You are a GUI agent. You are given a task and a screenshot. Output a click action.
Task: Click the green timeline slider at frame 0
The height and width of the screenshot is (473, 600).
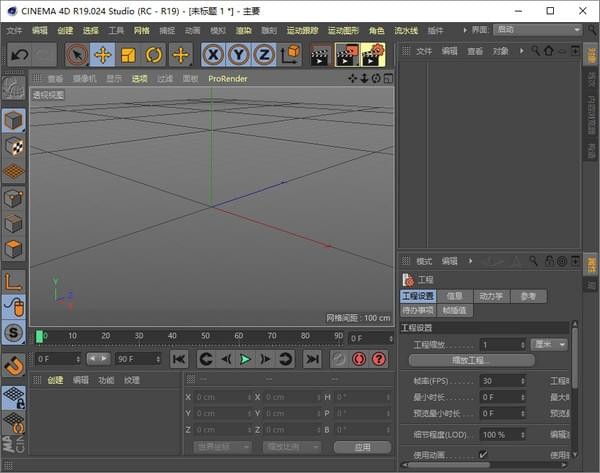40,337
